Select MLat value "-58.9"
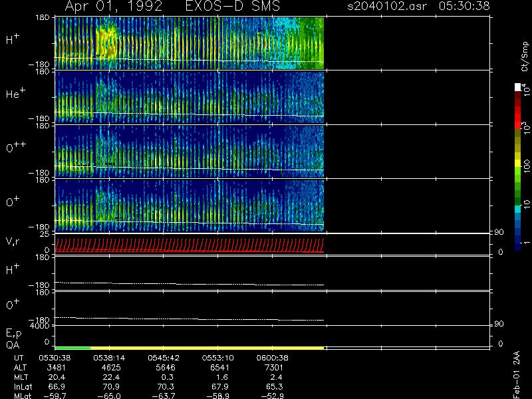This screenshot has width=532, height=399. point(217,396)
